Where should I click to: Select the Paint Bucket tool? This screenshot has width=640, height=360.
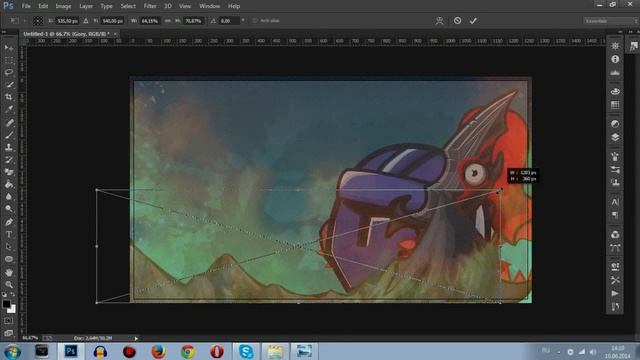tap(9, 184)
